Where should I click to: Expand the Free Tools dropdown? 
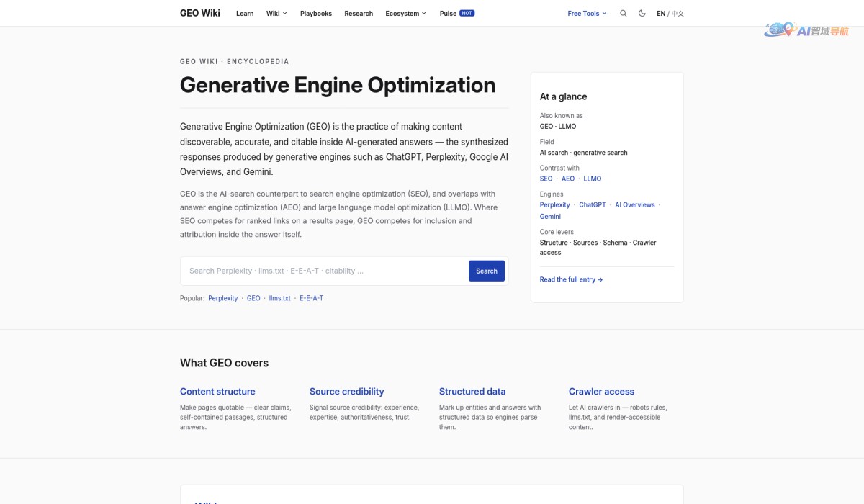click(x=587, y=14)
